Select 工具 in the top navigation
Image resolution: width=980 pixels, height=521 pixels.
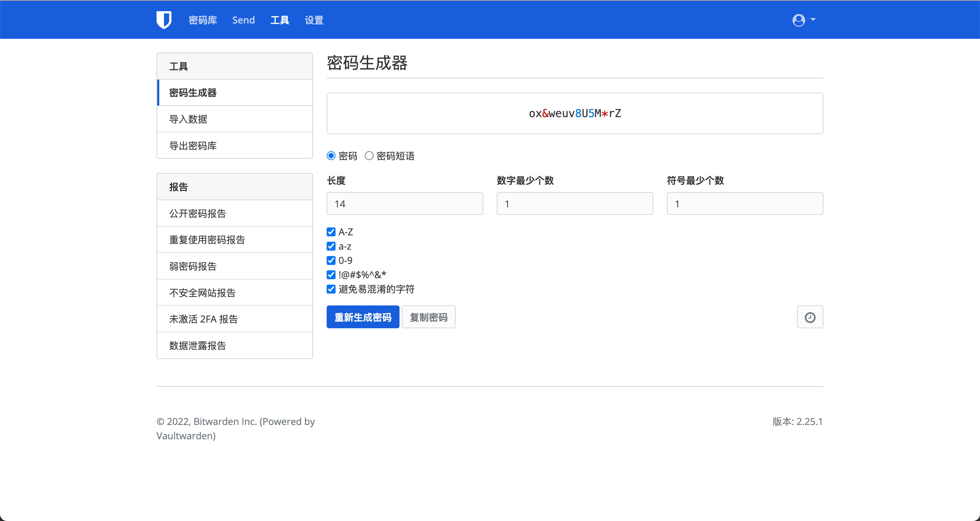tap(280, 20)
